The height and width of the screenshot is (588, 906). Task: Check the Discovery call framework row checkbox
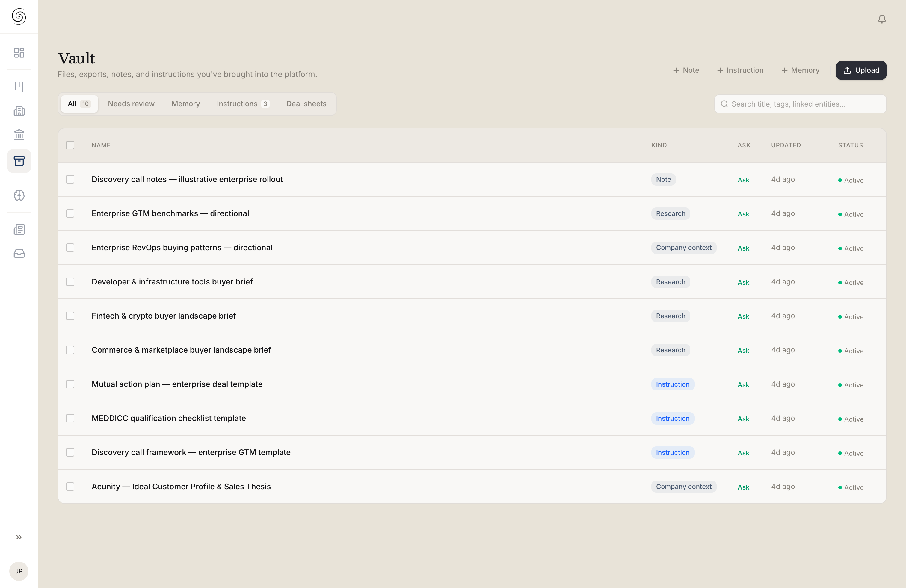pyautogui.click(x=70, y=452)
